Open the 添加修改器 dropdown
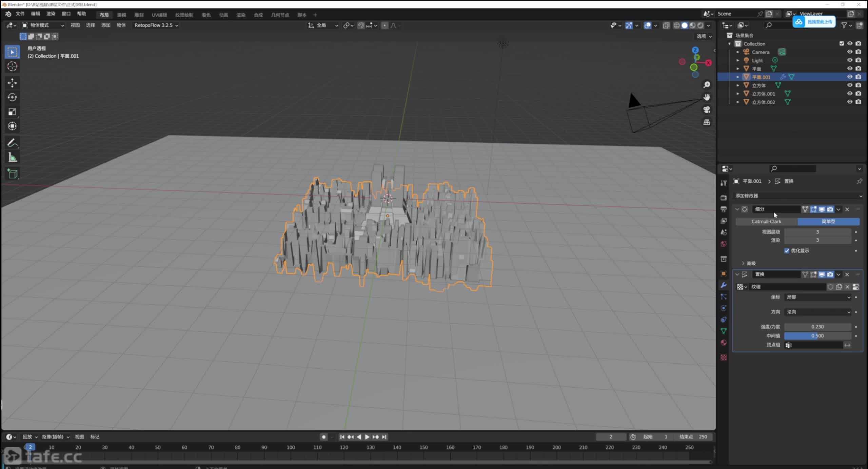 (x=798, y=196)
